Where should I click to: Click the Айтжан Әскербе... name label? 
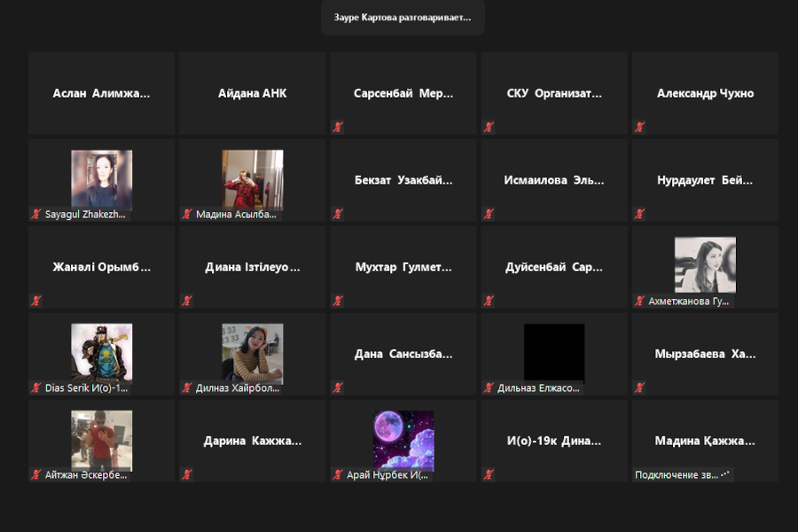(86, 475)
